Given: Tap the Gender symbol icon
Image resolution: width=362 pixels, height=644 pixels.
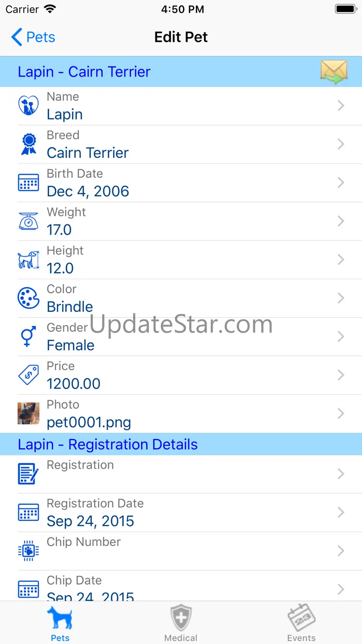Looking at the screenshot, I should pos(28,336).
